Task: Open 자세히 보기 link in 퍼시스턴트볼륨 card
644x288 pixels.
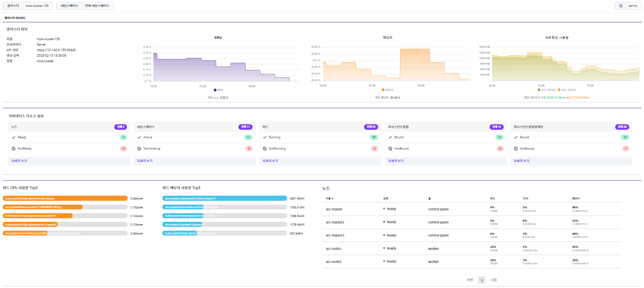Action: coord(396,161)
